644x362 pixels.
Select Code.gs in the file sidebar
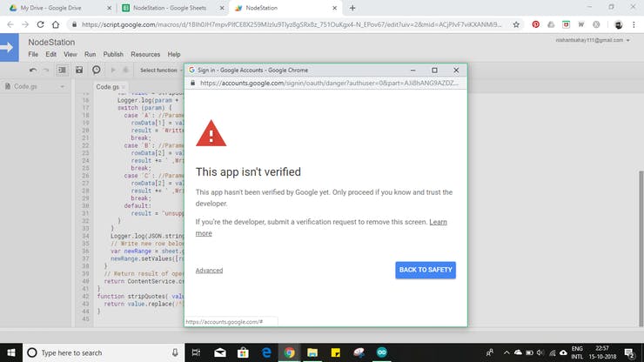click(x=25, y=87)
